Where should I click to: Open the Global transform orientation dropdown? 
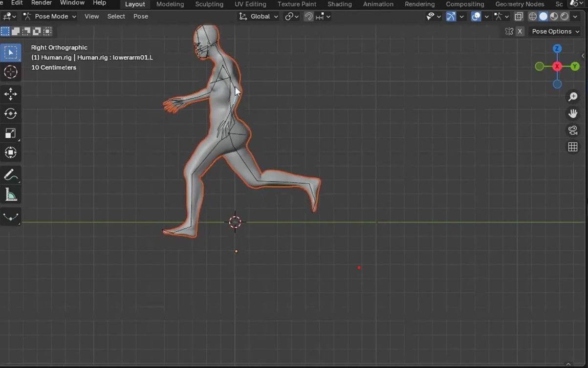pyautogui.click(x=259, y=17)
